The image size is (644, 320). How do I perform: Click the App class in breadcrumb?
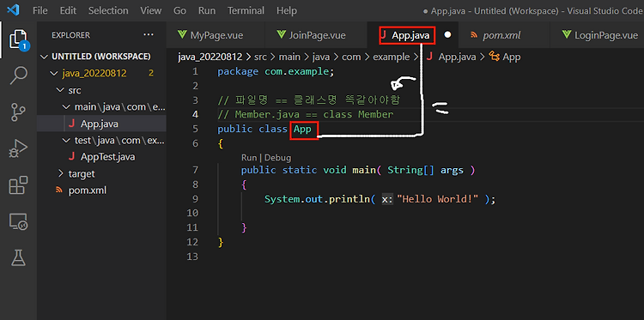tap(512, 57)
